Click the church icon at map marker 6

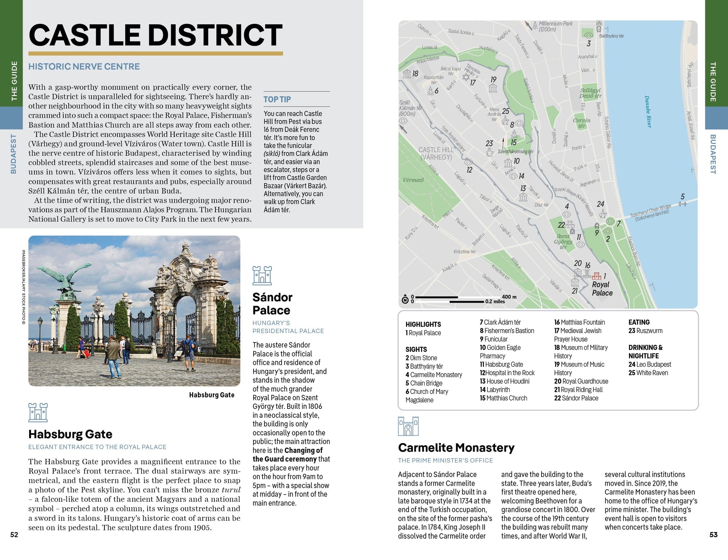430,91
